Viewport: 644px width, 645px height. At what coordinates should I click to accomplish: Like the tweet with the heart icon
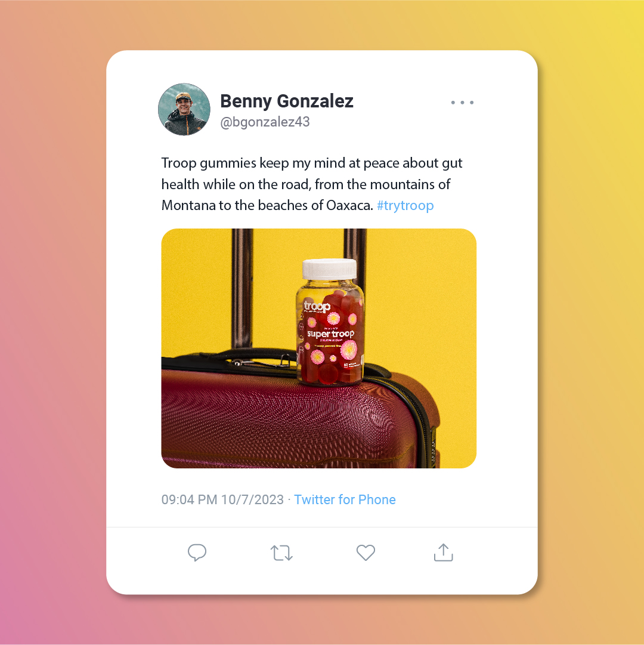click(366, 553)
